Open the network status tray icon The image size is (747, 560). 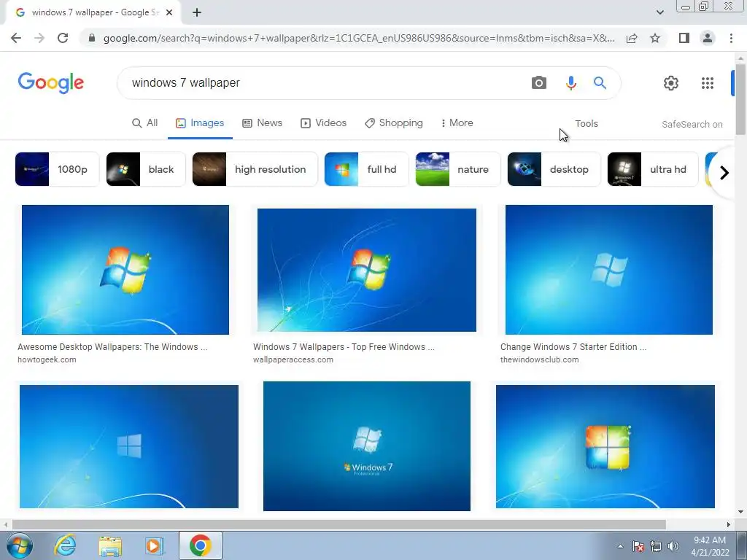(x=656, y=546)
